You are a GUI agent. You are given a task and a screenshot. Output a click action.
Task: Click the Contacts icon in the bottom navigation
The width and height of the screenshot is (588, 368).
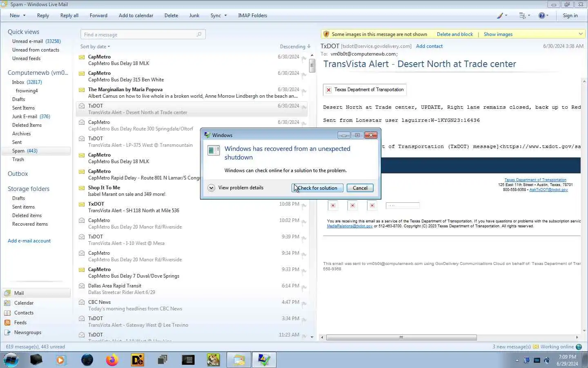click(7, 312)
